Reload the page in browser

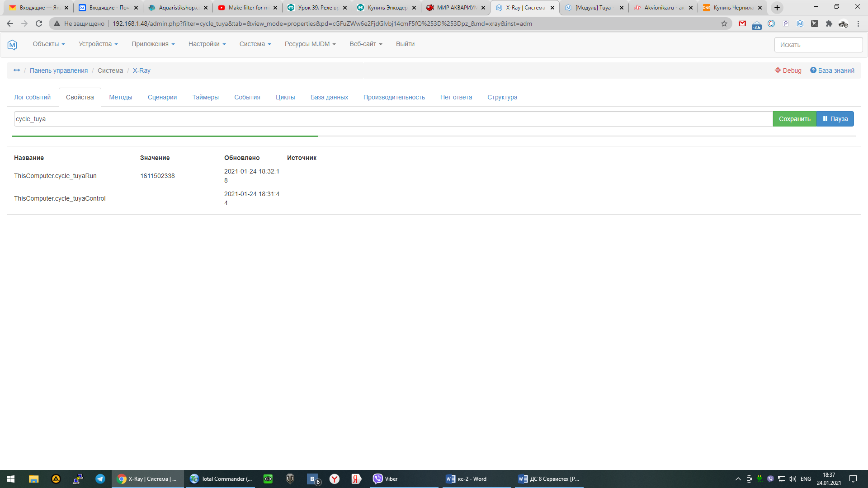click(39, 23)
